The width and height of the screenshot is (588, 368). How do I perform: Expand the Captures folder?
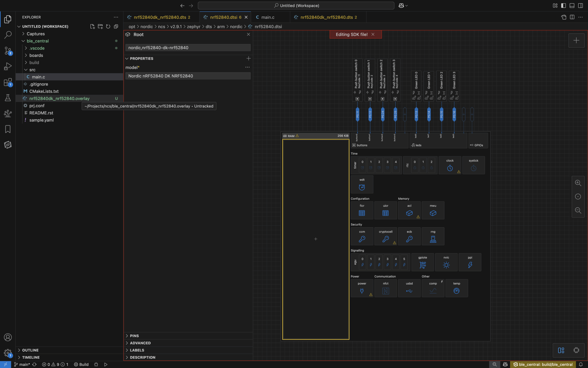point(36,34)
